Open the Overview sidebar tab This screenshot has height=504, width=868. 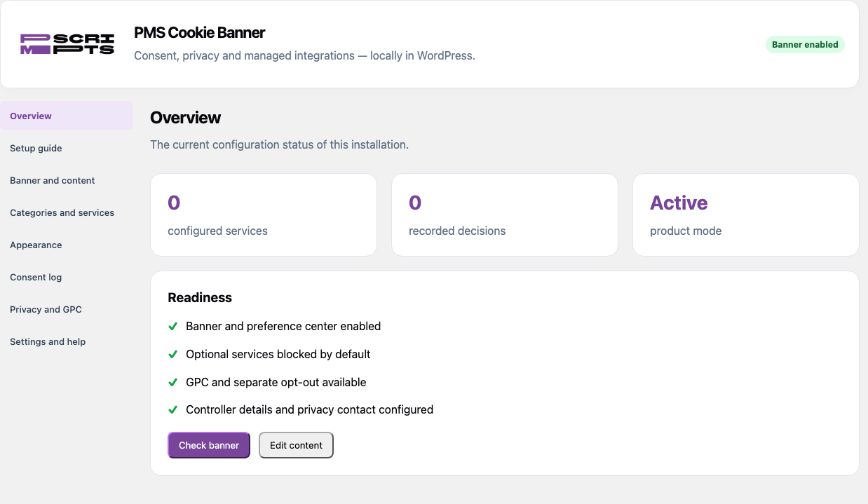(x=67, y=116)
